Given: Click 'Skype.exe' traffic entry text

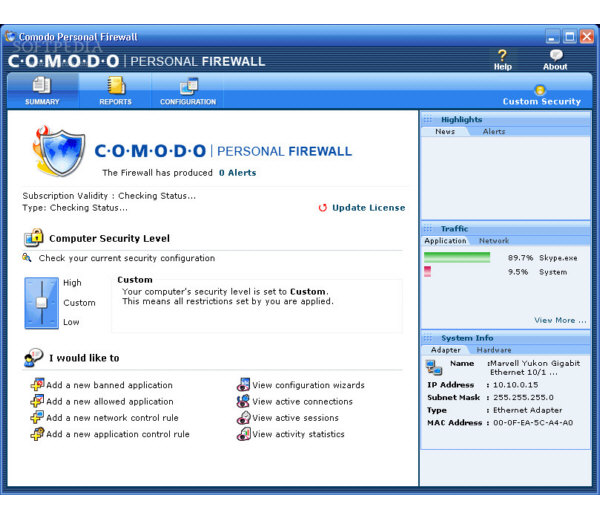Looking at the screenshot, I should (558, 258).
